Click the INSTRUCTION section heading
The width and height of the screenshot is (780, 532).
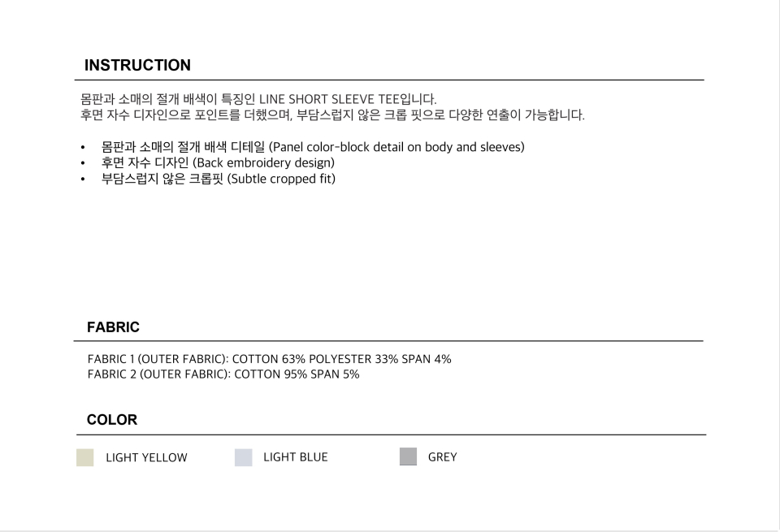(137, 65)
